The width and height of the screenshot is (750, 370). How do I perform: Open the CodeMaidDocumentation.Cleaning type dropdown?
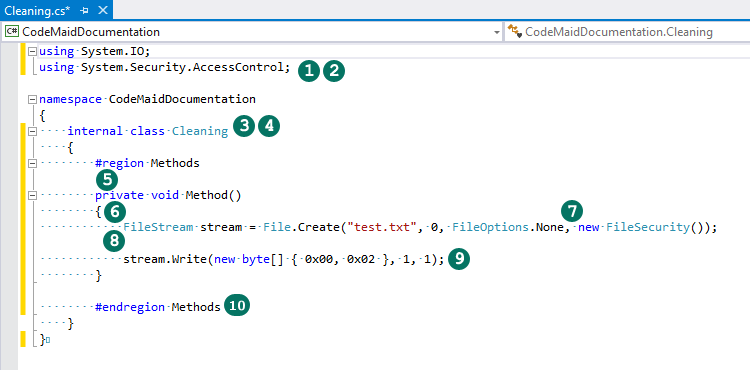point(628,32)
